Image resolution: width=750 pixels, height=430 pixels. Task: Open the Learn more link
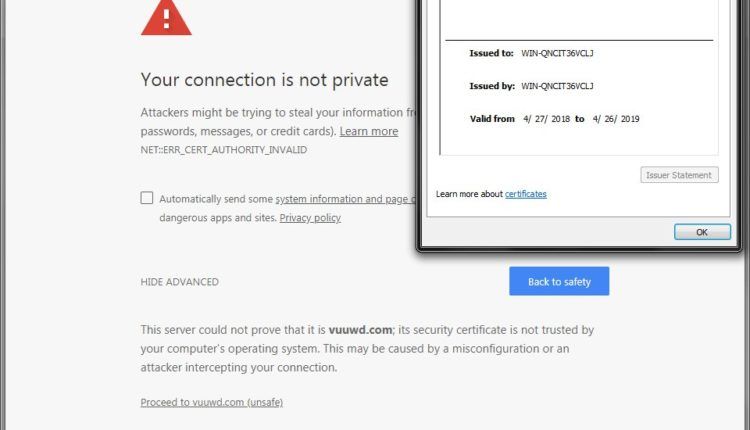[369, 131]
